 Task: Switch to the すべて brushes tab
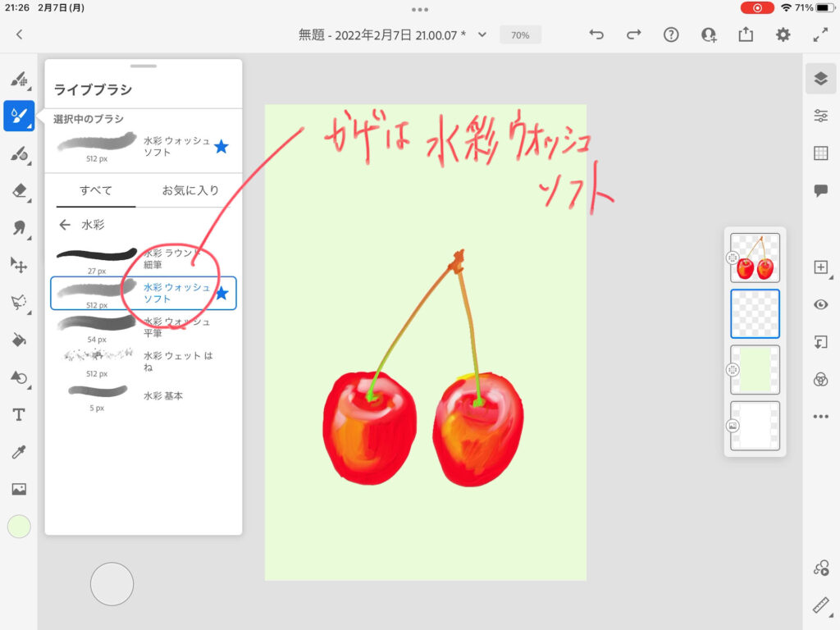(96, 190)
